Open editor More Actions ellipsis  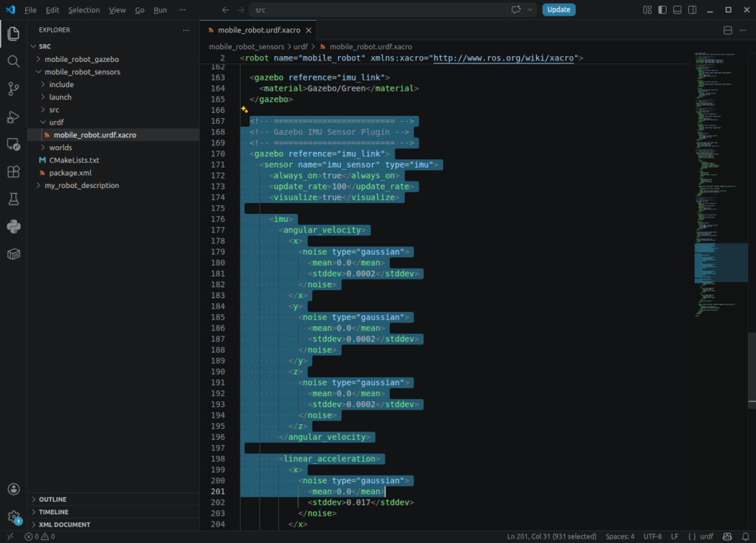click(x=743, y=30)
